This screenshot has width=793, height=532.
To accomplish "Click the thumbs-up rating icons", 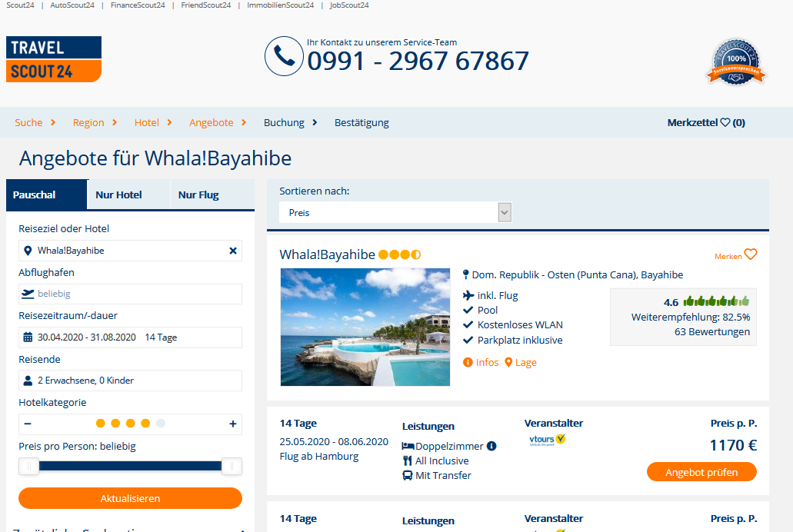I will (x=716, y=302).
